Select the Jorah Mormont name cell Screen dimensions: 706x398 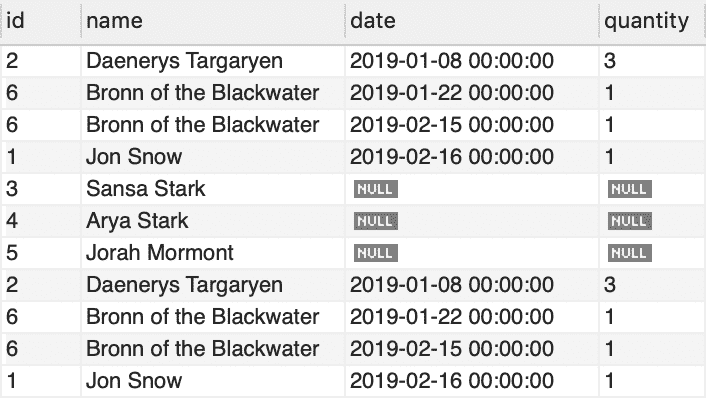click(213, 253)
